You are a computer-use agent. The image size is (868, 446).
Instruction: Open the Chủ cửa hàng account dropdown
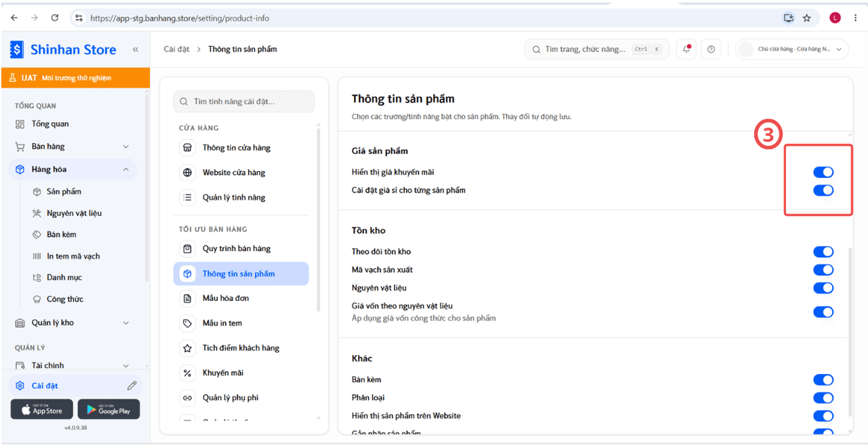tap(792, 49)
